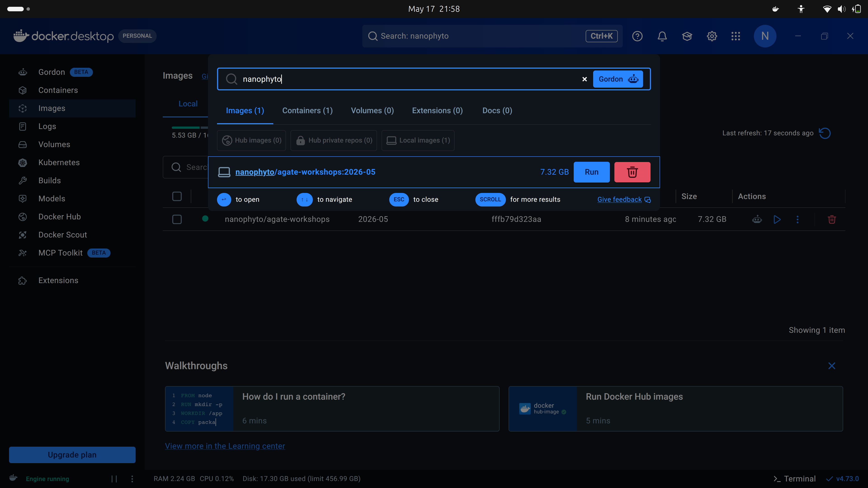
Task: Open Docker whale tray icon in top bar
Action: tap(775, 9)
